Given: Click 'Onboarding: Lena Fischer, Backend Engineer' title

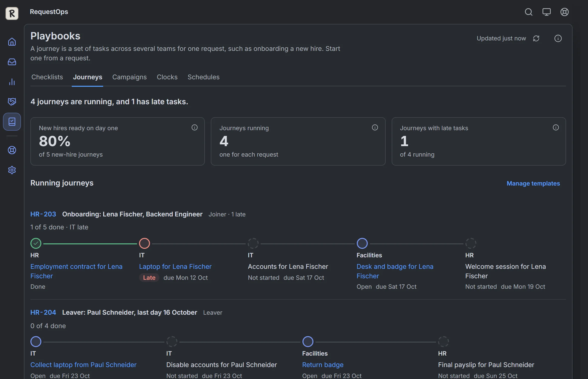Looking at the screenshot, I should [x=132, y=214].
